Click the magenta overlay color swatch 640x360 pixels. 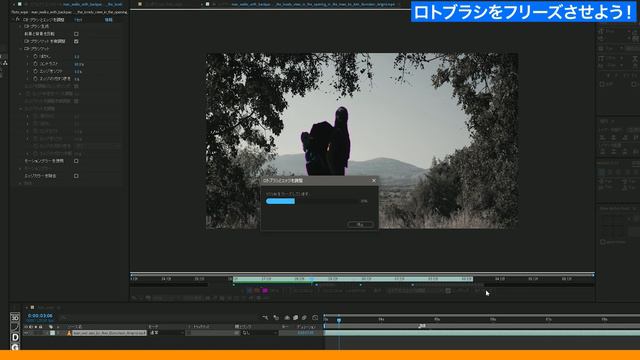[265, 291]
